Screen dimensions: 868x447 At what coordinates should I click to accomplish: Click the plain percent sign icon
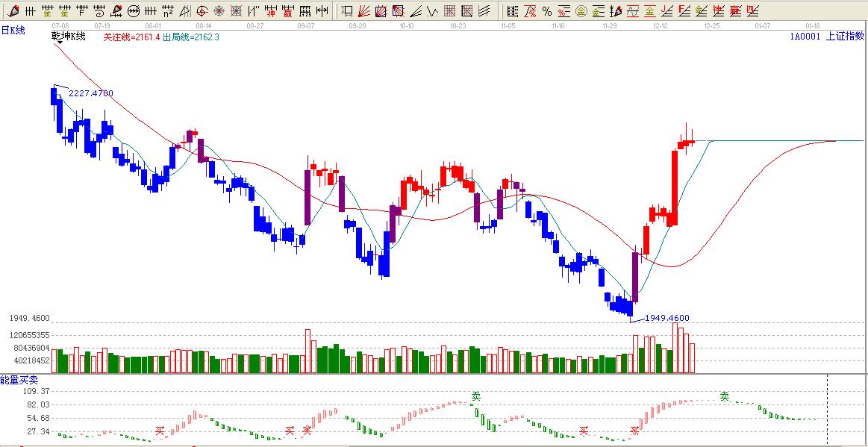pos(547,11)
